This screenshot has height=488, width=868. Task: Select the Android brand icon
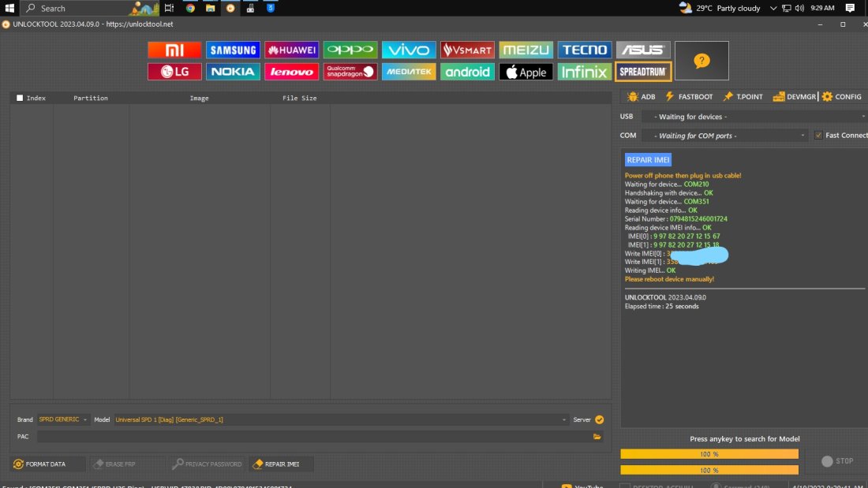coord(467,72)
